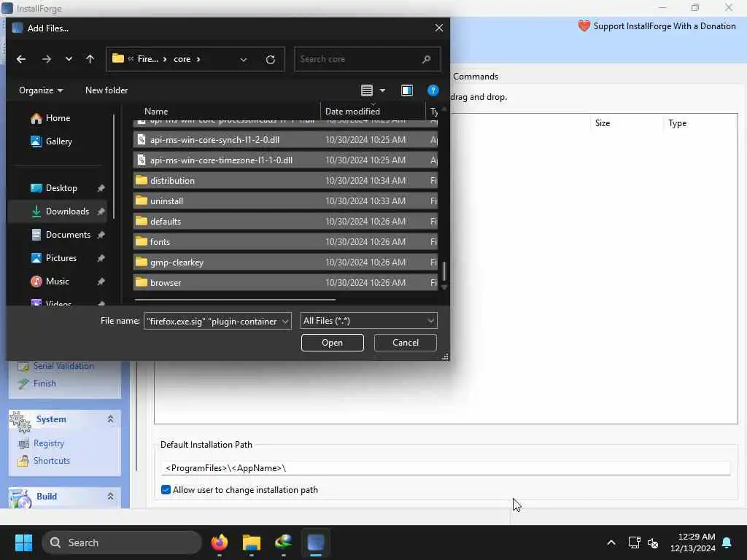Select Music in the sidebar

tap(57, 281)
